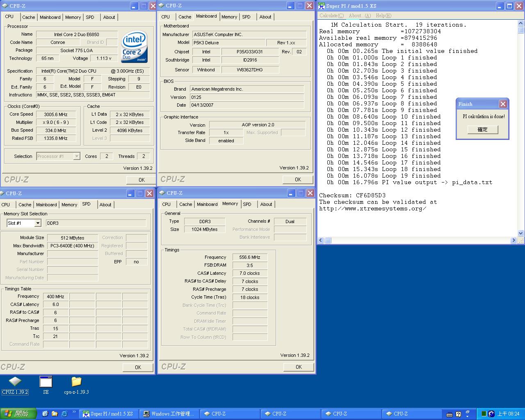The width and height of the screenshot is (525, 420).
Task: Click the Core Speed value 3005.6 MHz
Action: pyautogui.click(x=56, y=114)
